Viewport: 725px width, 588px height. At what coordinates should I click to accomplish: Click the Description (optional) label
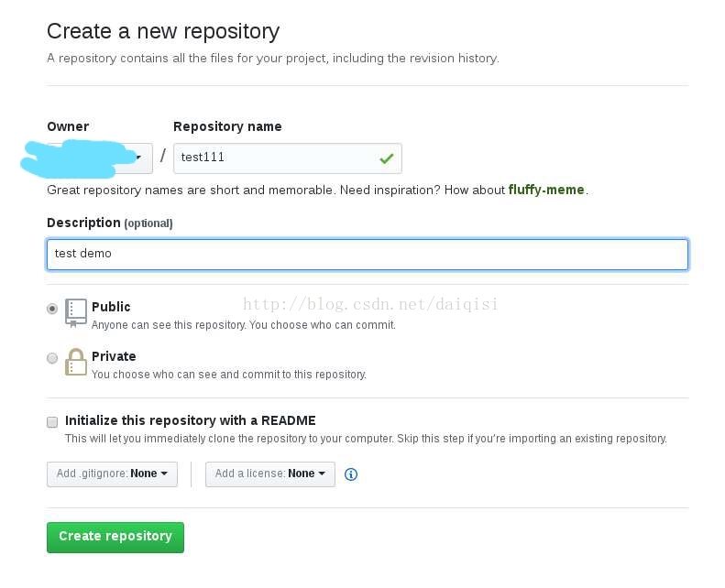[110, 223]
